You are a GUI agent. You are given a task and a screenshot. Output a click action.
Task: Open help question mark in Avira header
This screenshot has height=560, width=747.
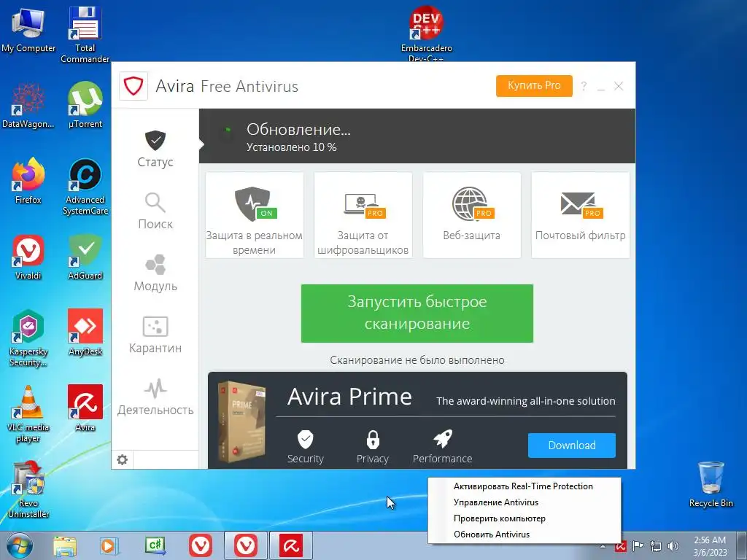pyautogui.click(x=584, y=86)
